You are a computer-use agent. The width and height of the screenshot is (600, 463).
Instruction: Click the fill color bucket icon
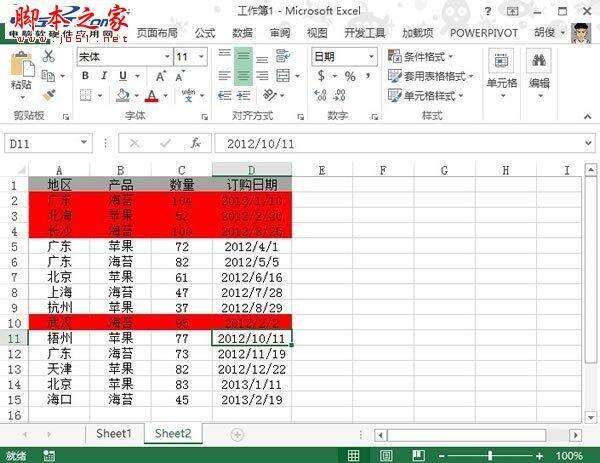pos(123,95)
